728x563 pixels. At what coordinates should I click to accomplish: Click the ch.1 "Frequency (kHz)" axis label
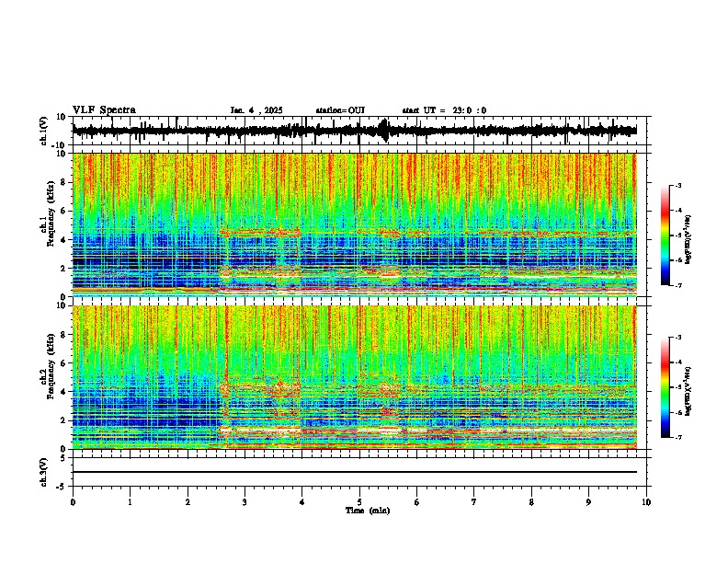(x=51, y=213)
